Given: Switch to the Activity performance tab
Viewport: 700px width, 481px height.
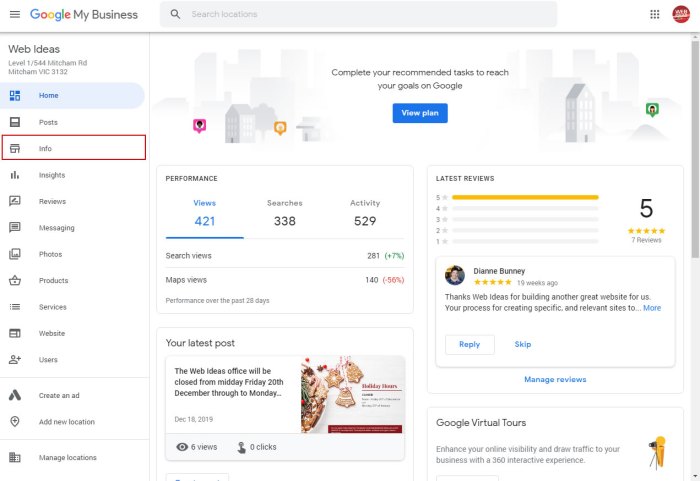Looking at the screenshot, I should [x=365, y=212].
